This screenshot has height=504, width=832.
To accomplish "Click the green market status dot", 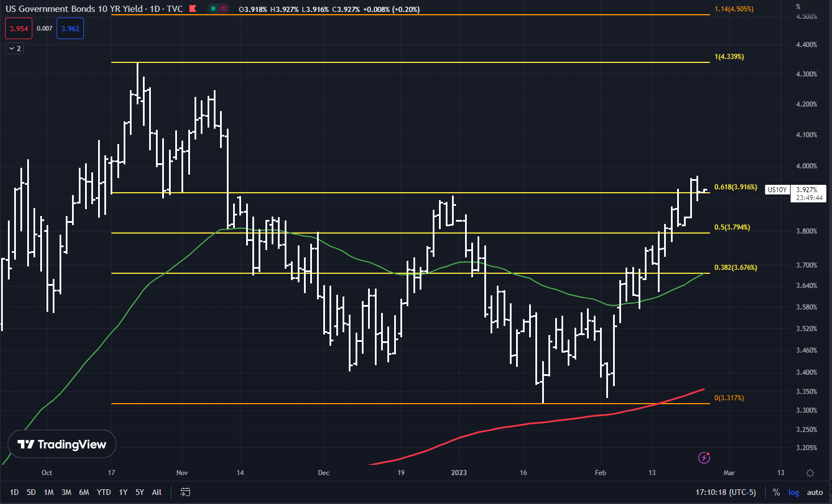I will [x=213, y=9].
